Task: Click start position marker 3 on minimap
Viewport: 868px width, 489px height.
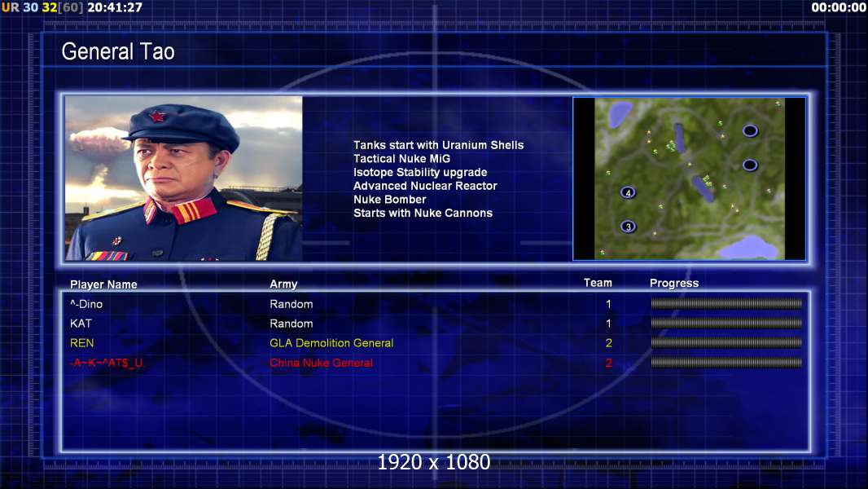Action: pyautogui.click(x=628, y=227)
